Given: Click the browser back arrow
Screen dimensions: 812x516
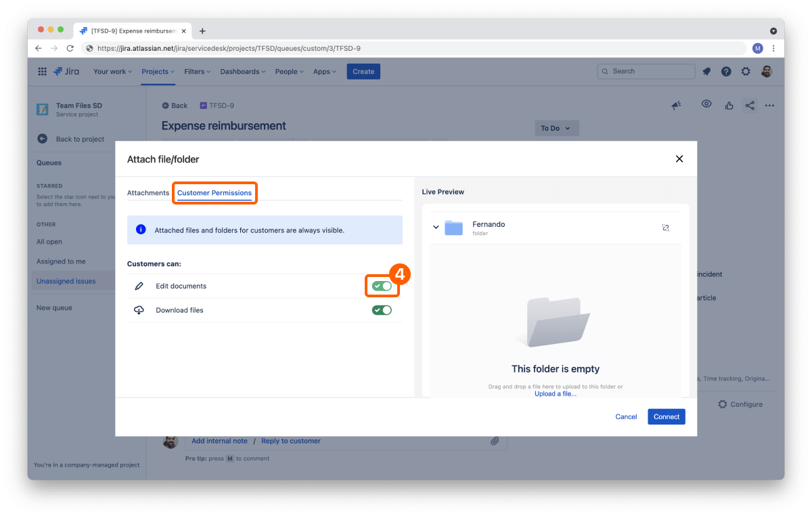Looking at the screenshot, I should point(39,48).
